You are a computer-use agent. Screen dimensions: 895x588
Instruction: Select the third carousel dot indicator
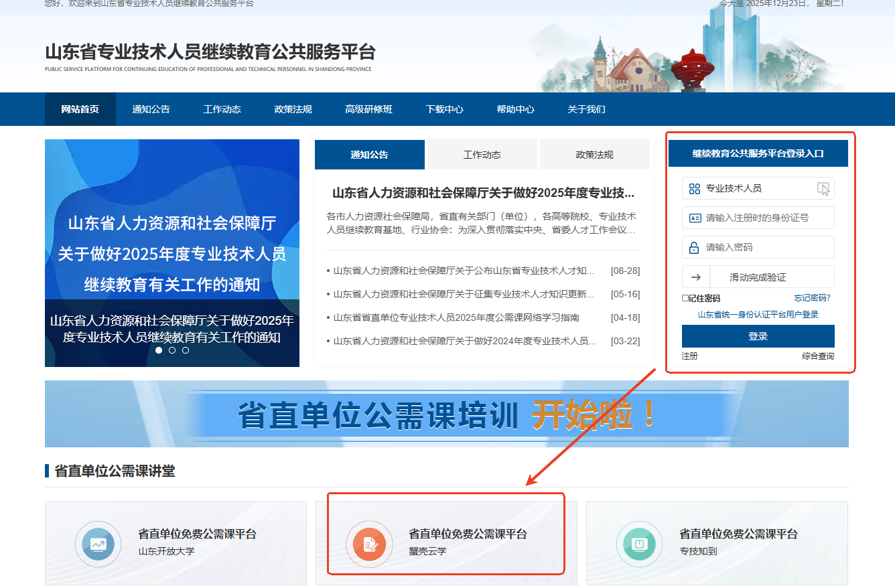tap(186, 350)
